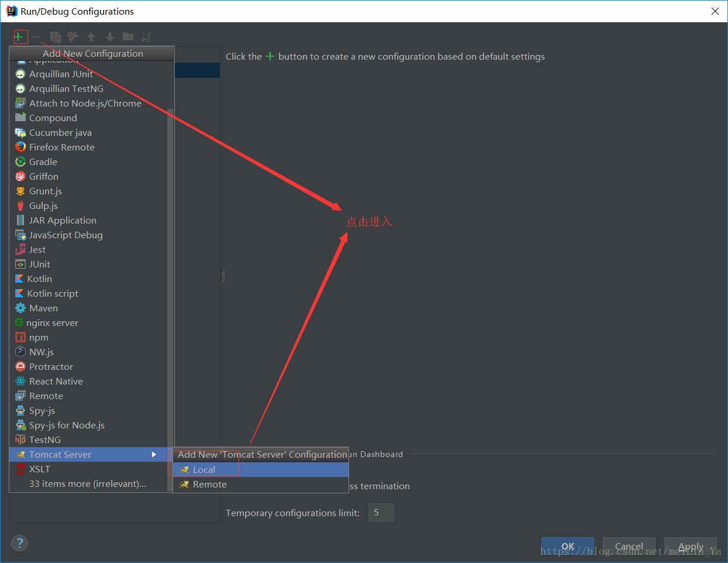This screenshot has height=563, width=728.
Task: Click the OK button
Action: (x=568, y=546)
